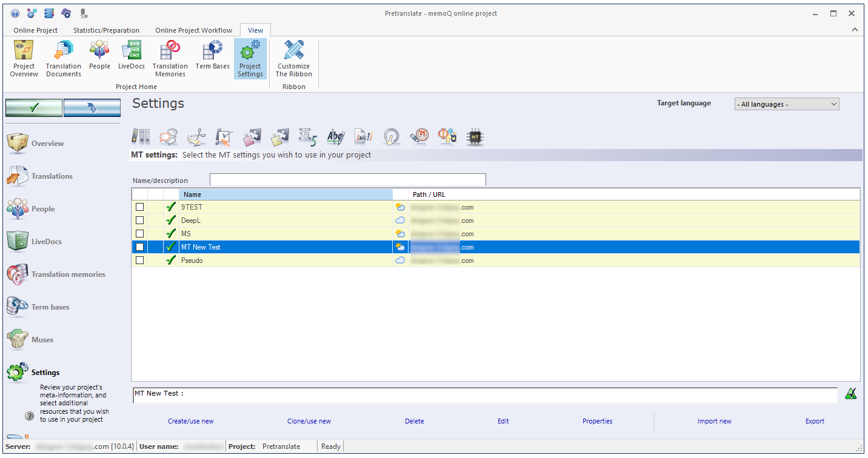Enable the checkbox on the Pseudo row
Screen dimensions: 868x458
click(140, 260)
